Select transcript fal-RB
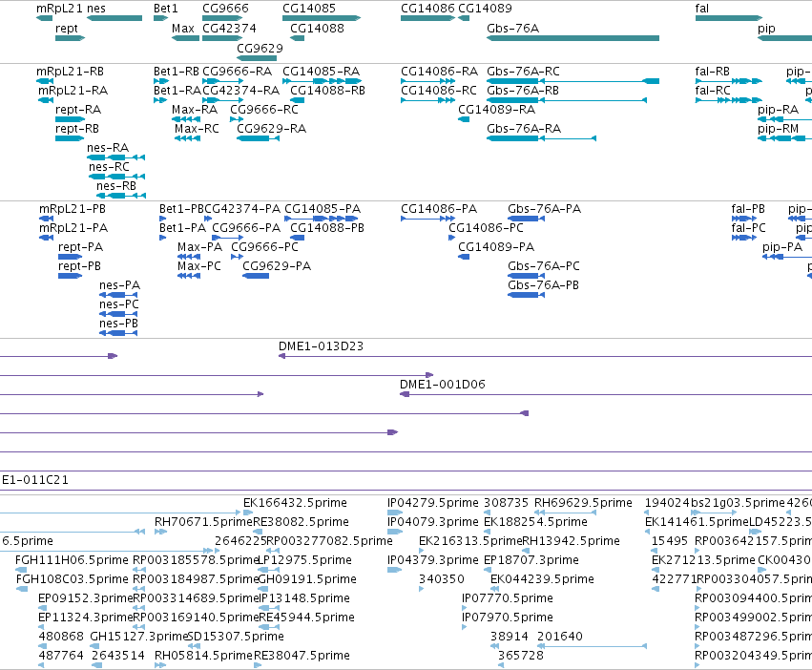This screenshot has width=812, height=670. point(712,72)
